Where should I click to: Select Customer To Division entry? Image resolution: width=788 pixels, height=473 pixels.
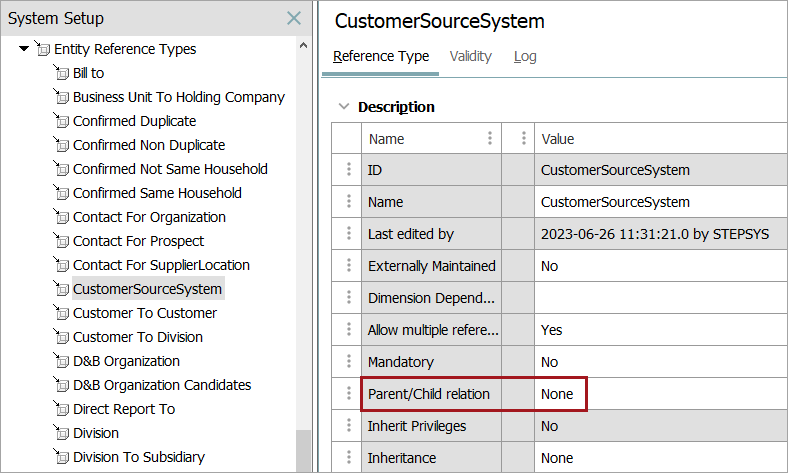tap(138, 337)
